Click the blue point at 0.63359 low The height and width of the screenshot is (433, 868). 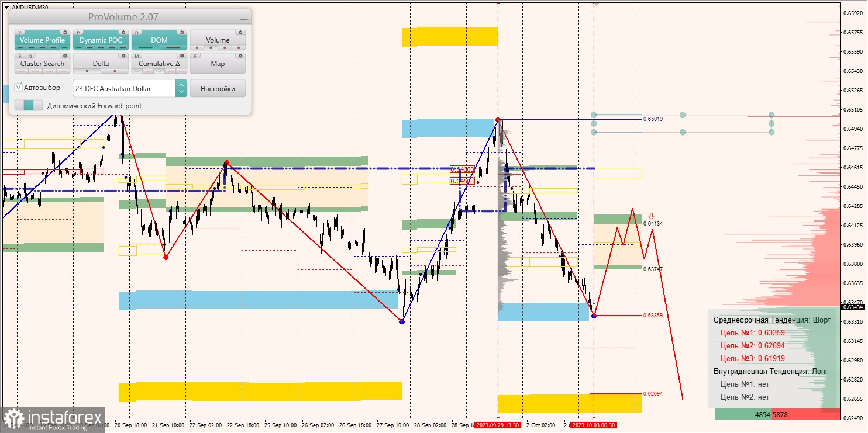(594, 316)
